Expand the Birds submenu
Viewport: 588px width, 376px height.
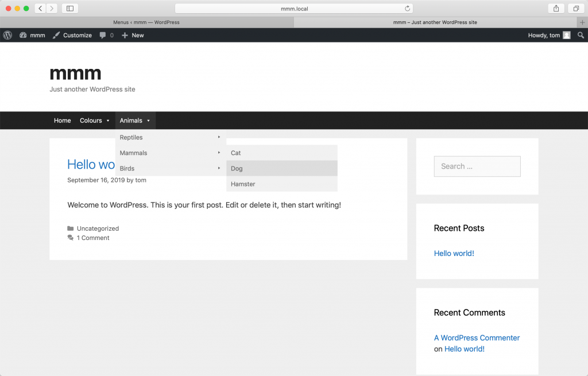(171, 168)
